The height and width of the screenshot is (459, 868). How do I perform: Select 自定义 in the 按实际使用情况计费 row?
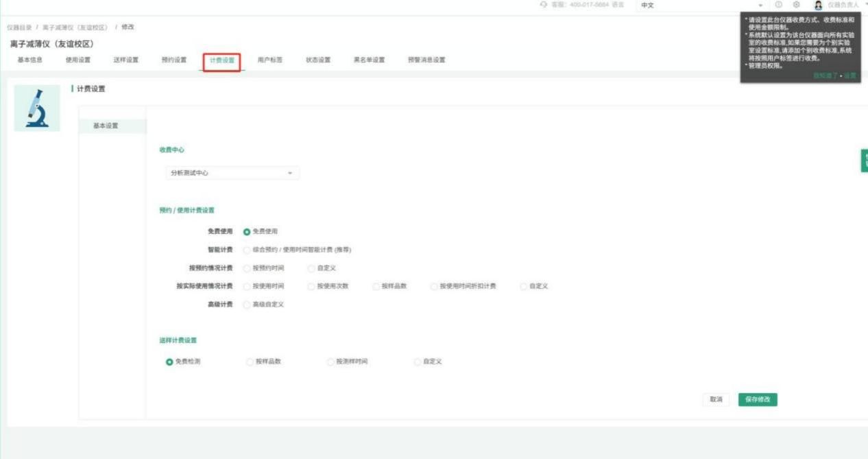pyautogui.click(x=524, y=286)
